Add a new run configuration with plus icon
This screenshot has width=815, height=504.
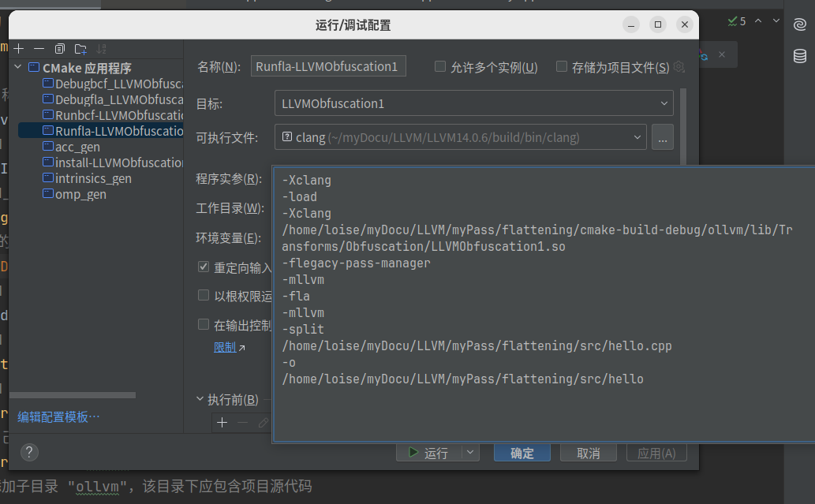pyautogui.click(x=19, y=49)
